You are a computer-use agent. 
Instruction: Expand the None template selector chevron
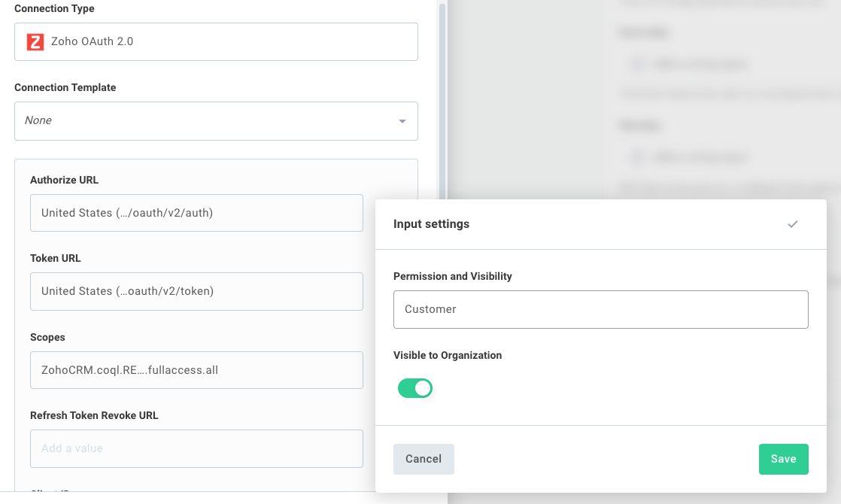pyautogui.click(x=402, y=120)
